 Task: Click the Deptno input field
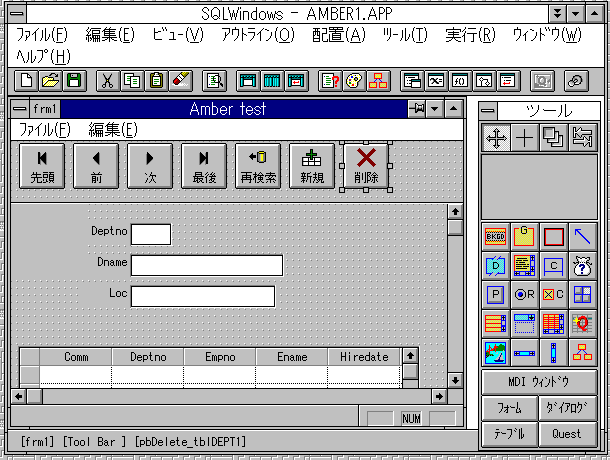coord(151,234)
